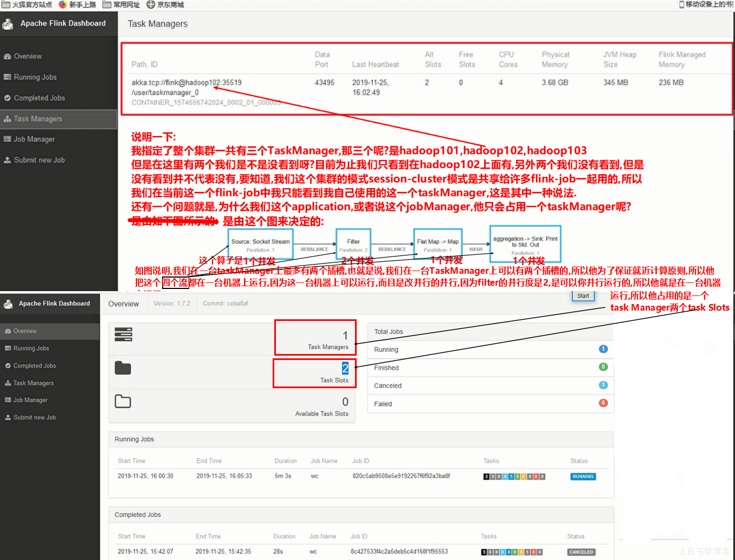This screenshot has width=735, height=560.
Task: Open job ID 8c427533f4c2a5deb5c4d168f1f95553
Action: click(399, 551)
